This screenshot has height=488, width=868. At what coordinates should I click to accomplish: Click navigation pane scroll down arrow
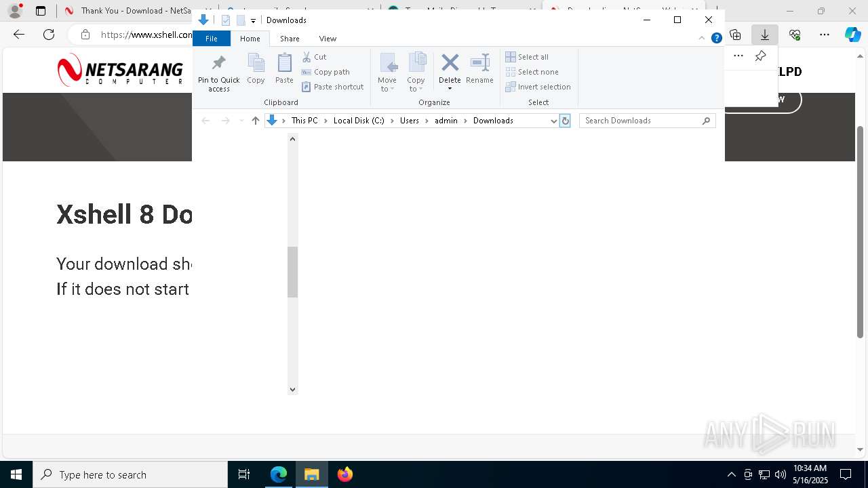click(293, 390)
